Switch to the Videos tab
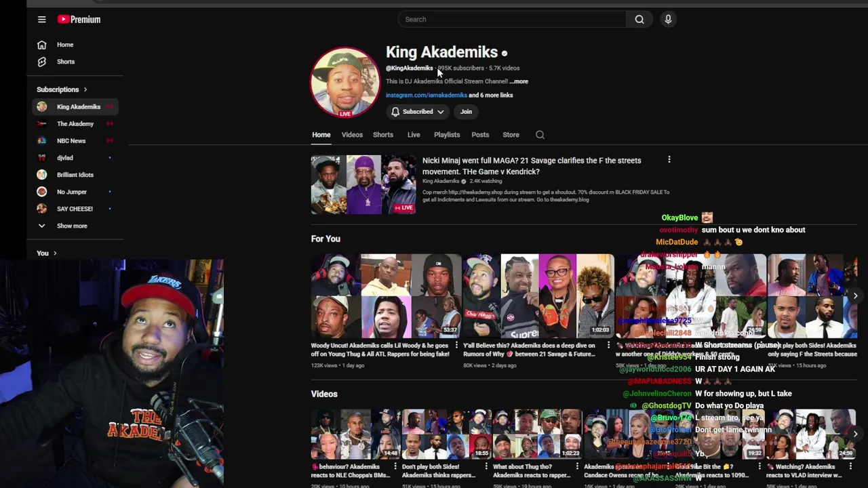Viewport: 868px width, 488px height. (352, 135)
